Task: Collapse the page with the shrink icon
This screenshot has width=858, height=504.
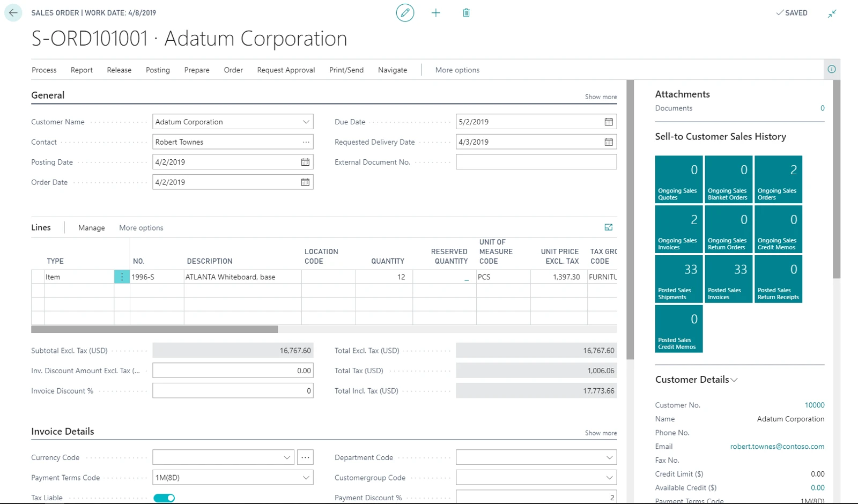Action: click(x=832, y=13)
